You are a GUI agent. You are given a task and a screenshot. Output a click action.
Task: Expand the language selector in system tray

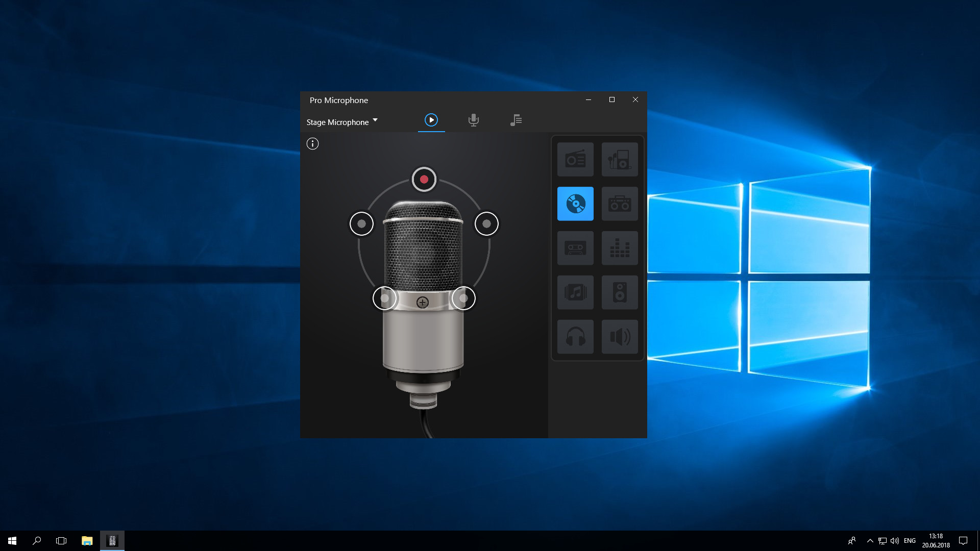(x=910, y=540)
